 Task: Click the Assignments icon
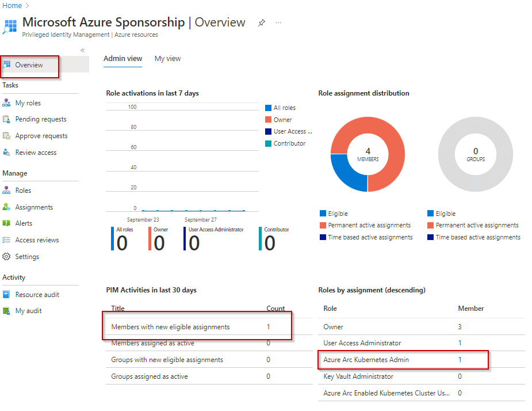point(6,207)
